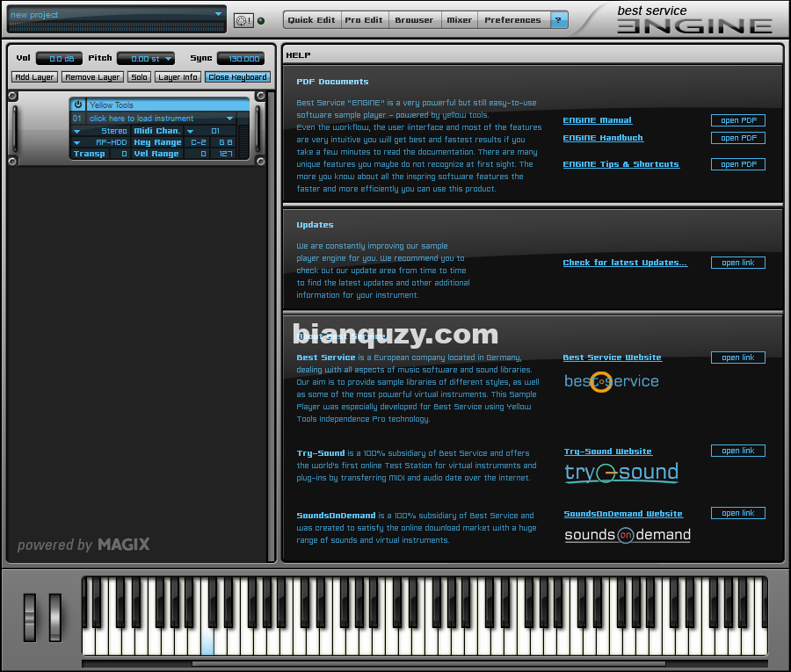Expand the Midi Chan. dropdown arrow
The image size is (791, 672).
tap(190, 131)
